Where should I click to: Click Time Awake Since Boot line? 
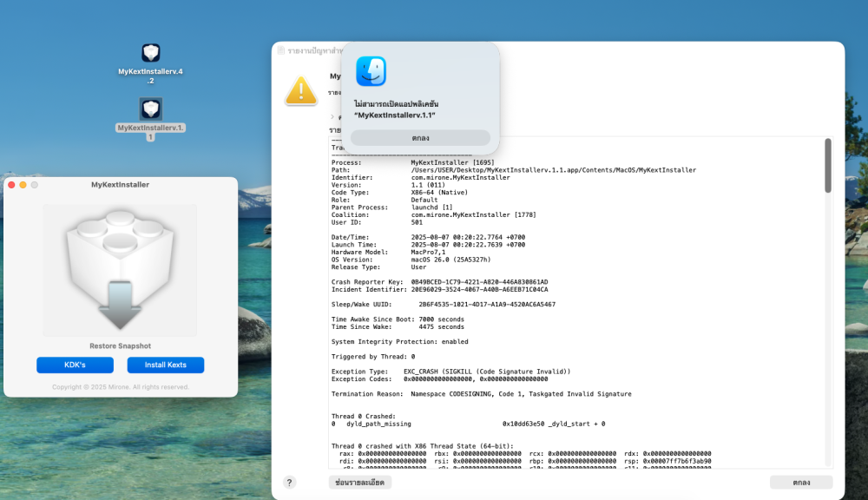pyautogui.click(x=398, y=319)
